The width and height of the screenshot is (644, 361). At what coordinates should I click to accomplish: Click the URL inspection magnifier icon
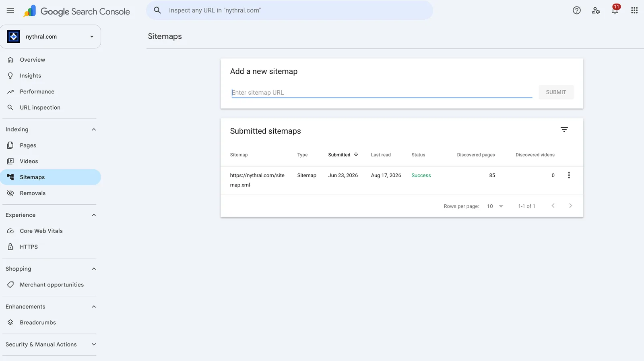(x=10, y=108)
